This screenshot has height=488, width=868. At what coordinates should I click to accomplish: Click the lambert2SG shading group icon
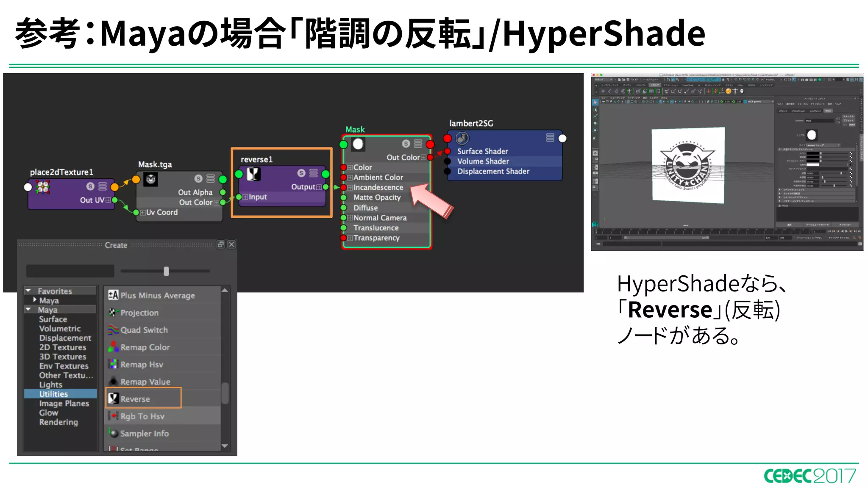click(462, 138)
